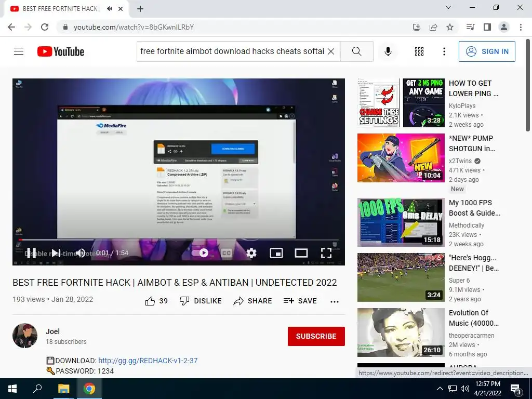Enter full screen mode

326,253
